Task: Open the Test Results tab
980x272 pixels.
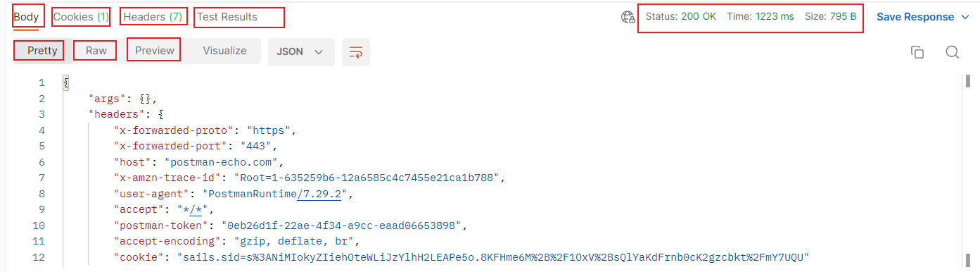Action: 227,17
